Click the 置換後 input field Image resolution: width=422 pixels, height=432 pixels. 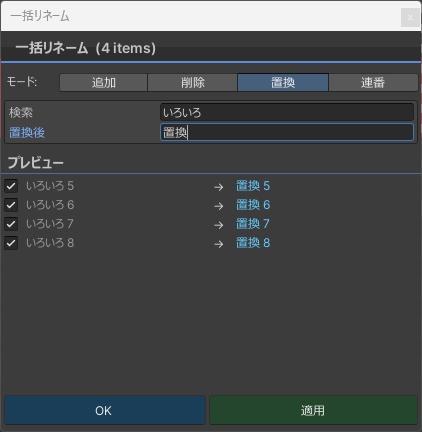coord(287,132)
